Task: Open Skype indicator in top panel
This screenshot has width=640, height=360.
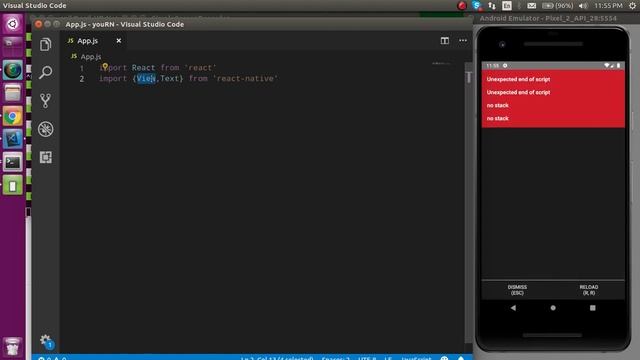Action: [476, 5]
